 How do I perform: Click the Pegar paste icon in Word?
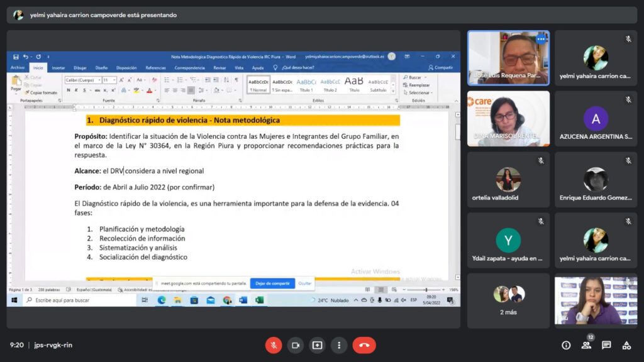16,82
